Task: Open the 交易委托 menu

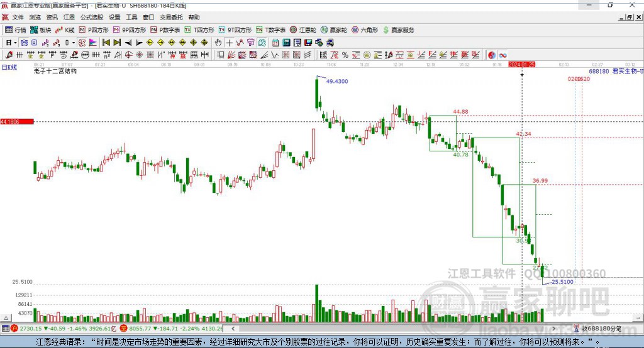Action: point(171,17)
